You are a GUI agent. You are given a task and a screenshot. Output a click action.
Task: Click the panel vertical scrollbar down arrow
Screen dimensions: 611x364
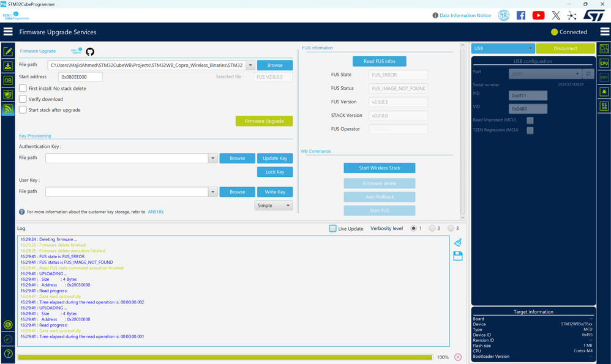[463, 217]
